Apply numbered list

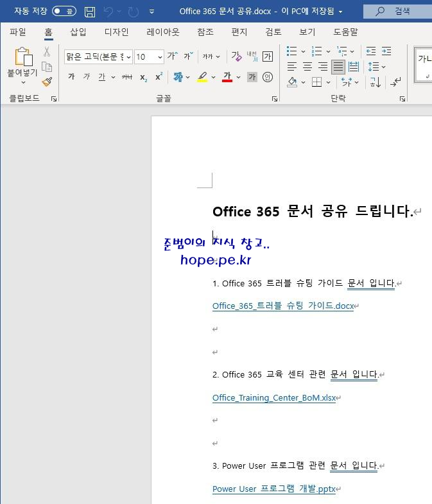coord(316,51)
